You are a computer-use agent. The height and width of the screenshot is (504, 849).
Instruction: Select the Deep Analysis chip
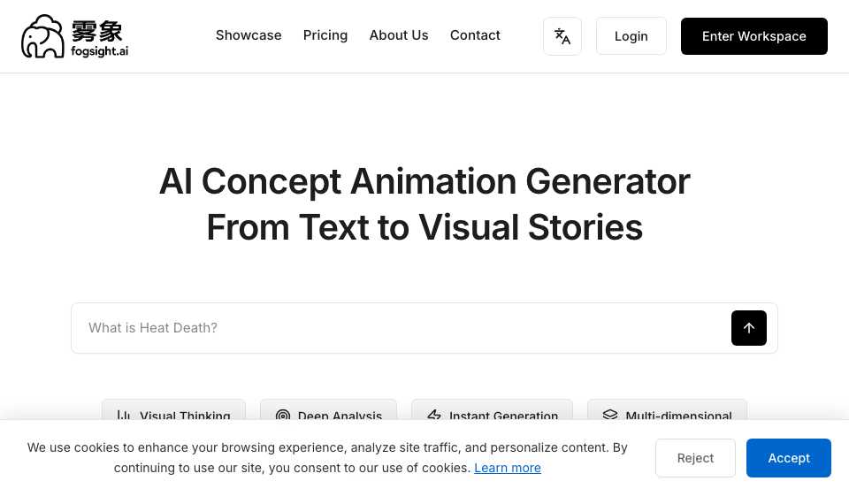(x=329, y=410)
